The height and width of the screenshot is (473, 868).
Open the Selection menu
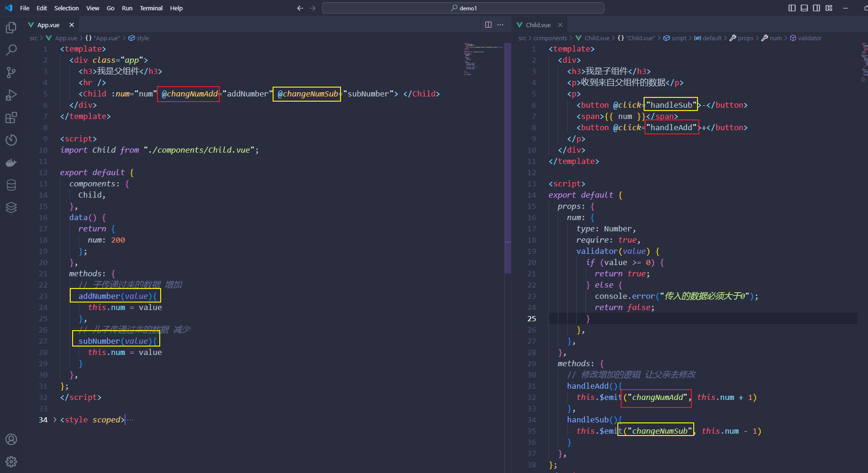(x=67, y=8)
